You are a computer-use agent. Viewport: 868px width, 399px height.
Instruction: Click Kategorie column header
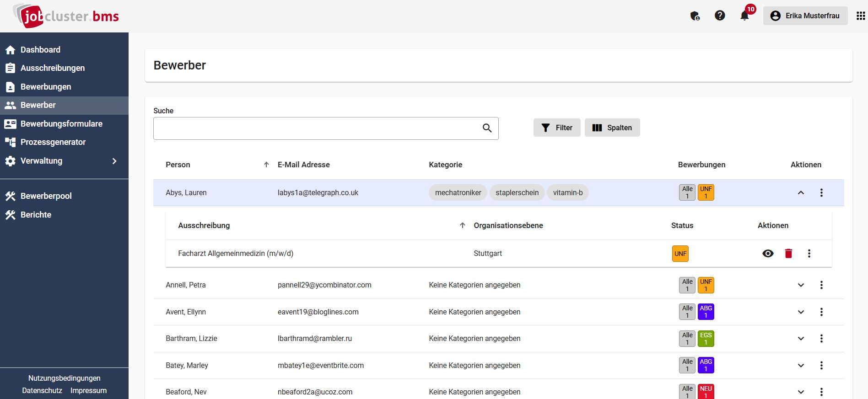coord(446,165)
